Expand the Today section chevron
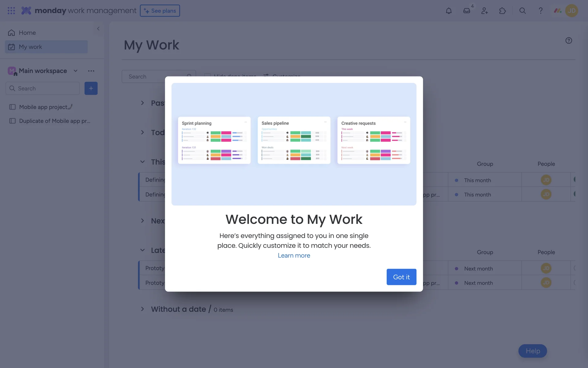The image size is (588, 368). click(x=142, y=132)
